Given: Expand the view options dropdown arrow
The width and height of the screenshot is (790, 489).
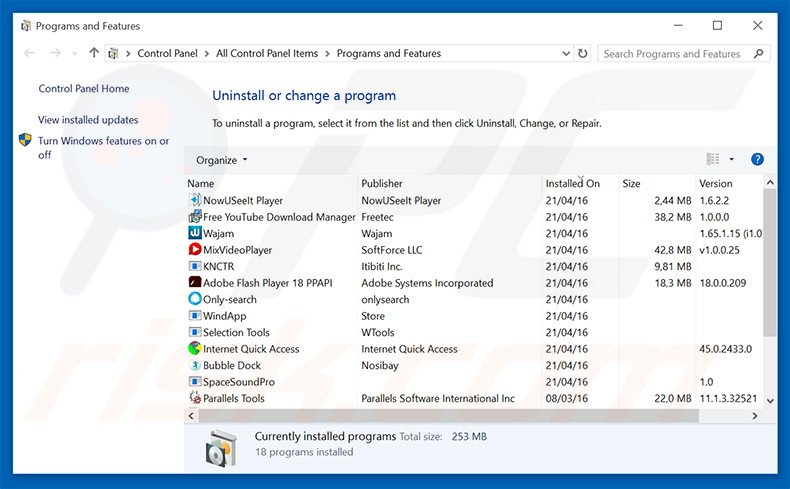Looking at the screenshot, I should [732, 159].
